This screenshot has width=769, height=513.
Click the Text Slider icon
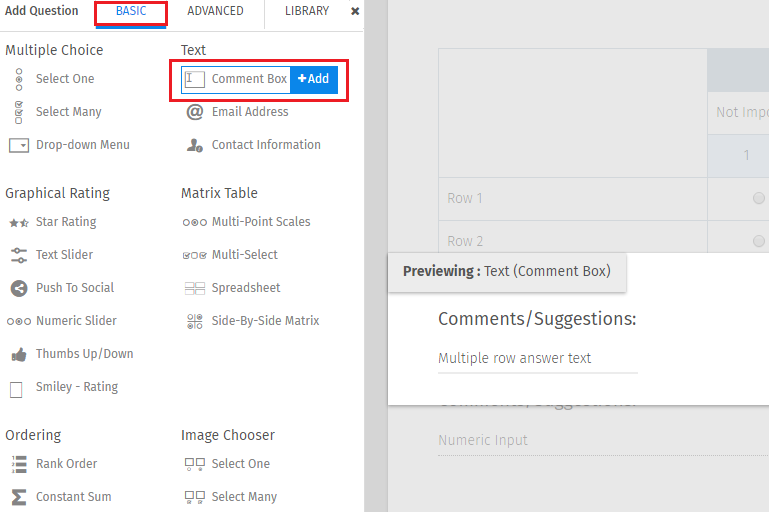coord(19,255)
